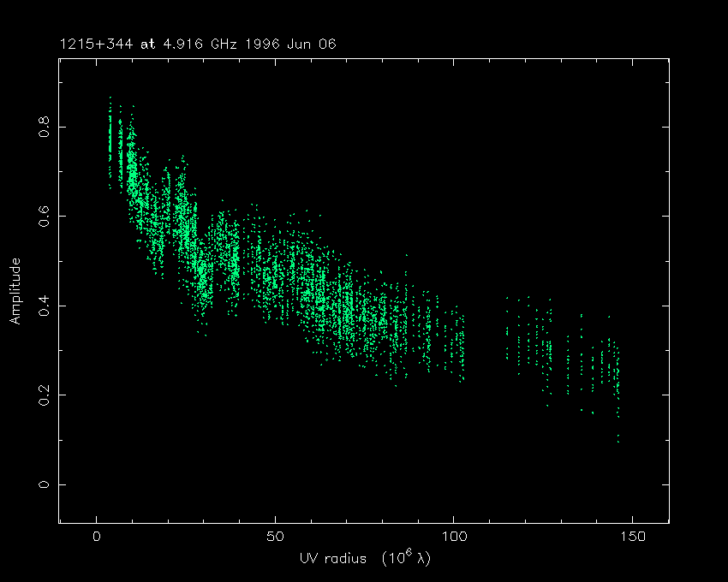Click the x-axis tick label "150"
The image size is (728, 582).
click(x=632, y=537)
